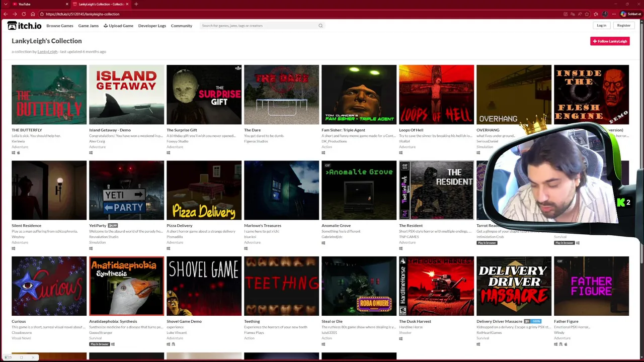This screenshot has width=644, height=362.
Task: Go back using the browser back arrow
Action: coord(6,14)
